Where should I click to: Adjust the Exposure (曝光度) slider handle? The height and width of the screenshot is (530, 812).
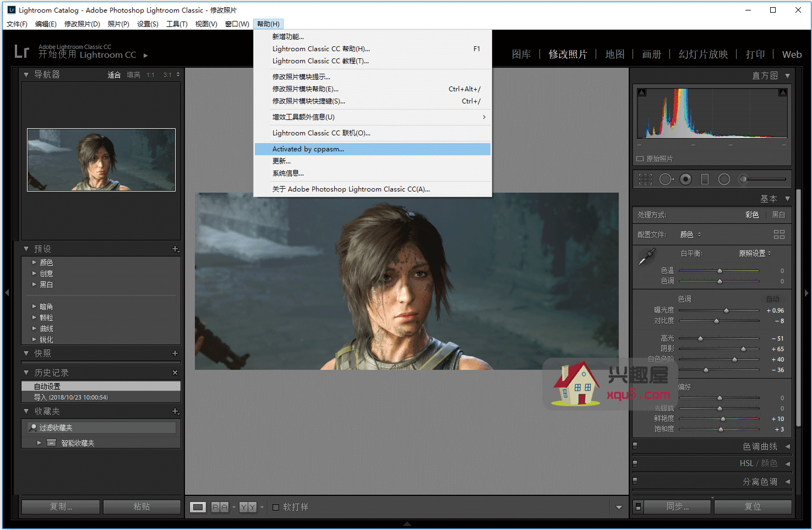coord(726,310)
